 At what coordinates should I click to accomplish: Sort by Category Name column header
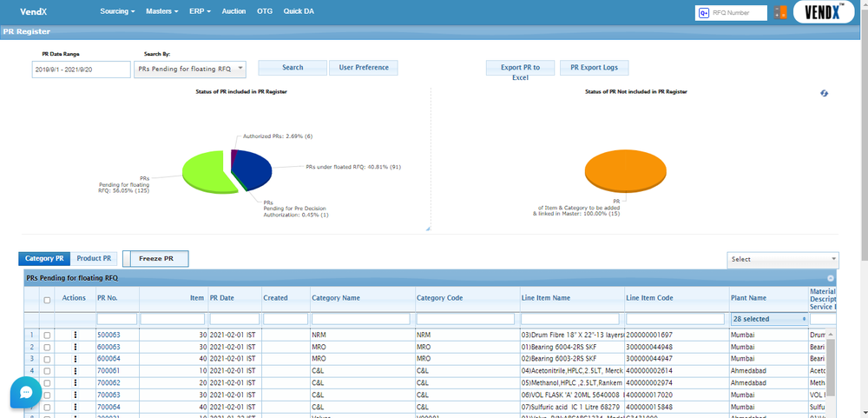[336, 298]
